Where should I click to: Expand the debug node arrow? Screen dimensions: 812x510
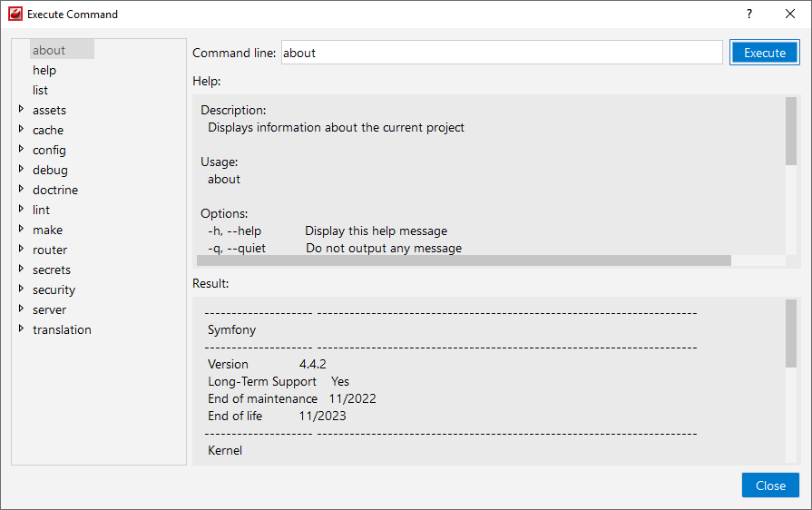(x=21, y=168)
